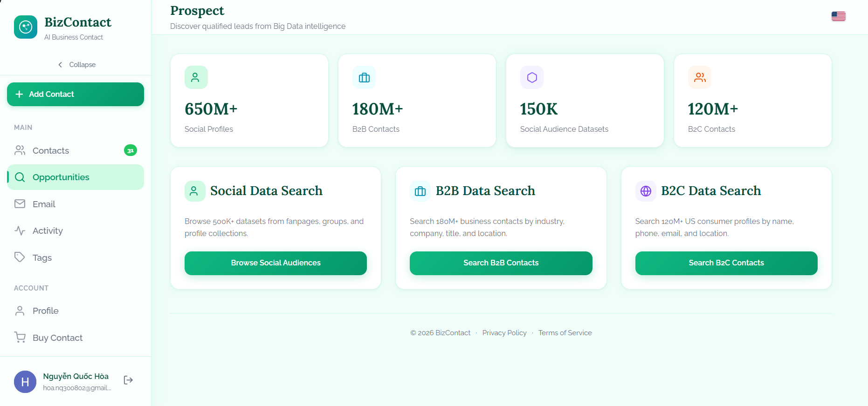Click the B2B Data Search heading

coord(485,191)
